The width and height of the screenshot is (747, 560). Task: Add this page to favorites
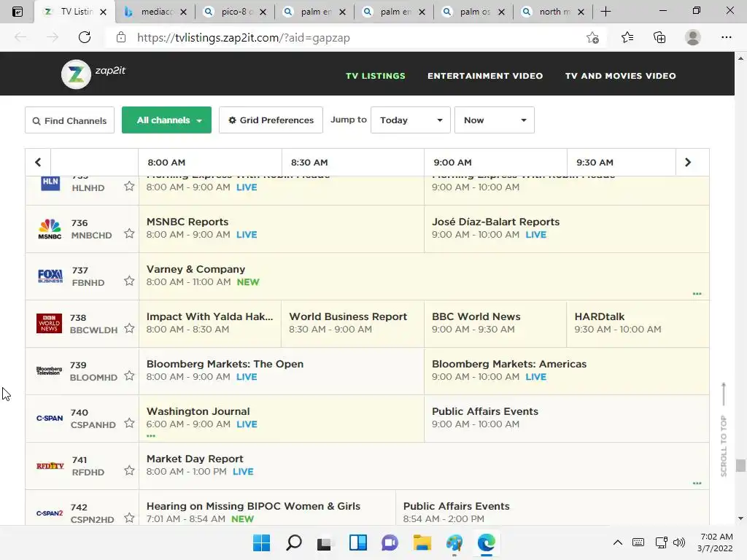592,37
